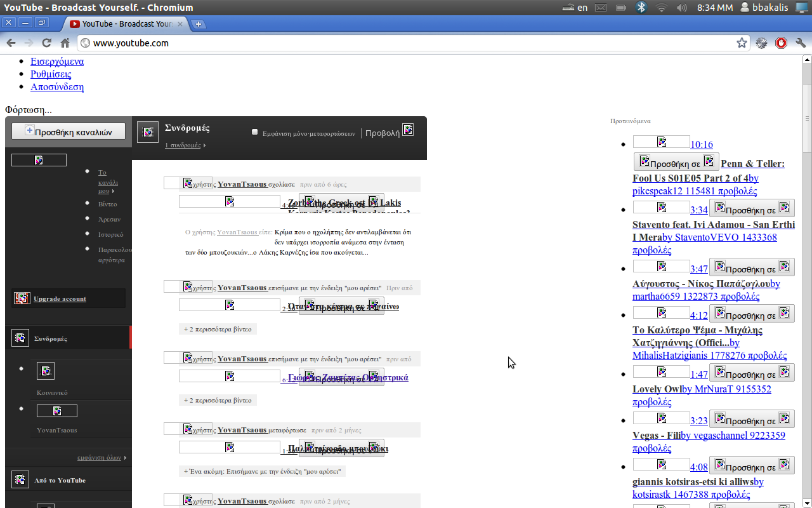
Task: Click the 'Προσθήκη καναλιών' button
Action: [x=69, y=131]
